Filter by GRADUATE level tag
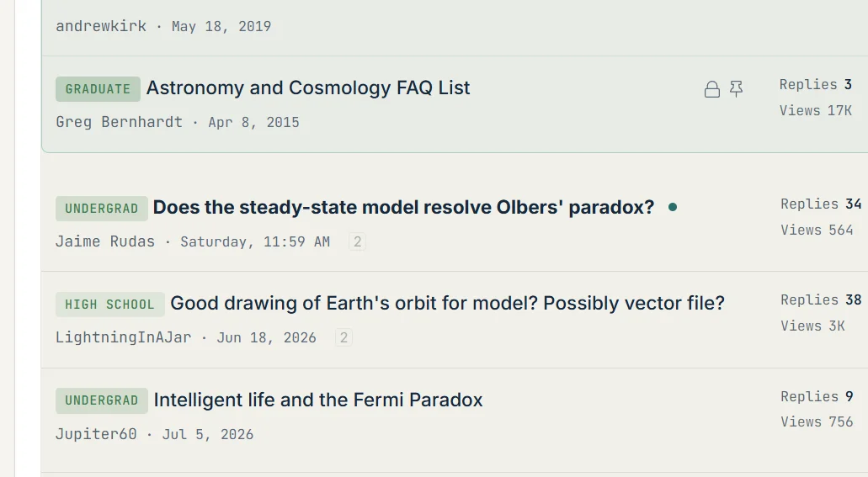Screen dimensions: 868x477 tap(98, 89)
